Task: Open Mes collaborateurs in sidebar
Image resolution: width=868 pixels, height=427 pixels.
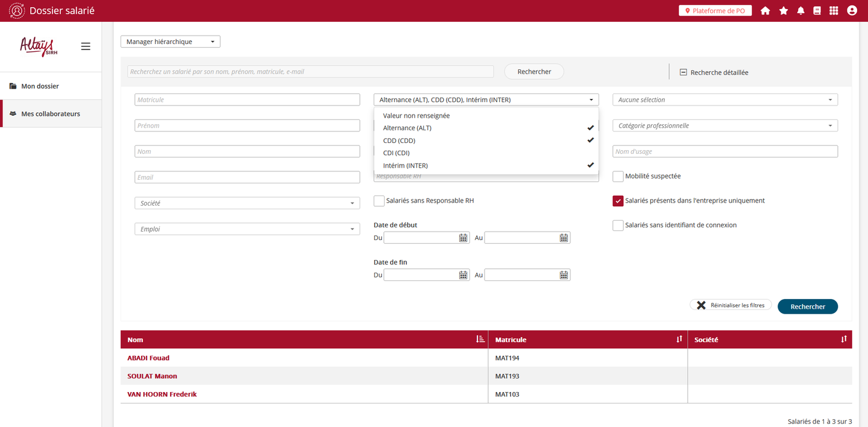Action: pos(51,114)
